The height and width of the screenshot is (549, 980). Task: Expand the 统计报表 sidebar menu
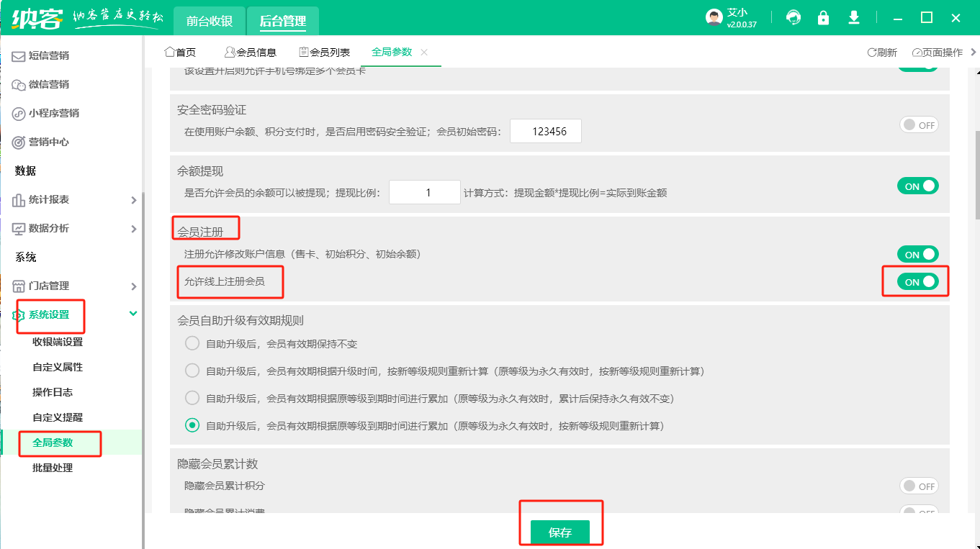pyautogui.click(x=72, y=199)
